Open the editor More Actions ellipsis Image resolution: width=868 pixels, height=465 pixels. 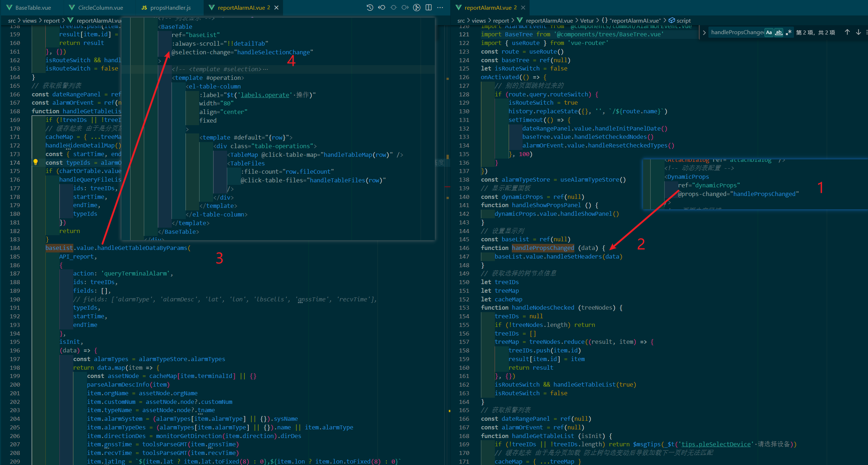point(440,8)
